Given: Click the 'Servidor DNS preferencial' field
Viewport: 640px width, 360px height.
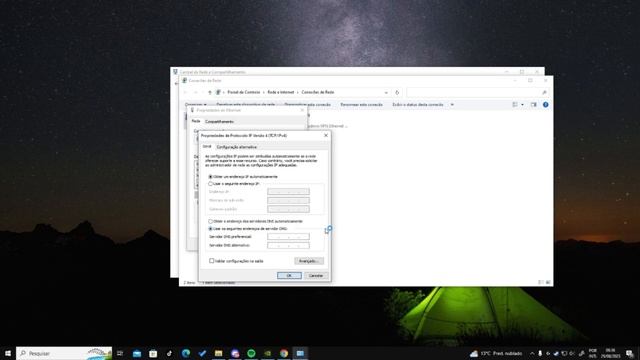Looking at the screenshot, I should [x=288, y=236].
